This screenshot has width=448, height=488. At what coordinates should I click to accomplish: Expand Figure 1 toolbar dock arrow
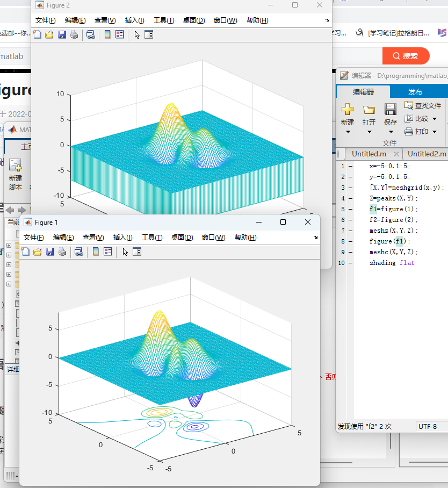315,238
